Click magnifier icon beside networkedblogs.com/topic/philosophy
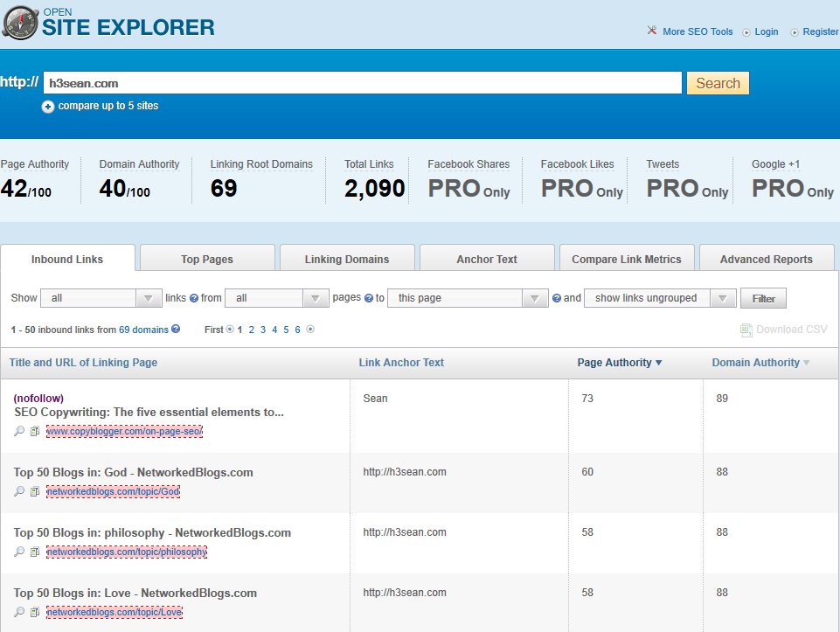The width and height of the screenshot is (840, 632). [19, 552]
